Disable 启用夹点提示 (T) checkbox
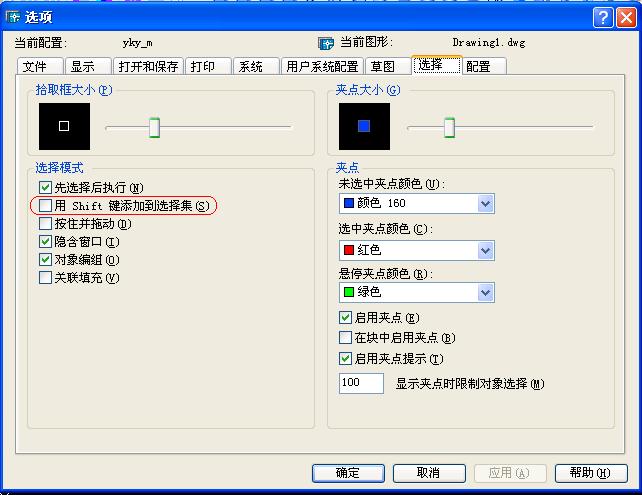 [x=345, y=359]
